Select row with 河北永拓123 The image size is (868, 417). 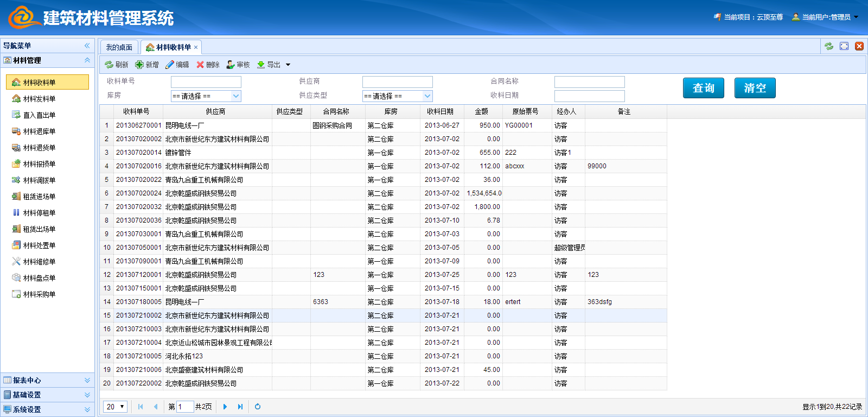pyautogui.click(x=383, y=356)
